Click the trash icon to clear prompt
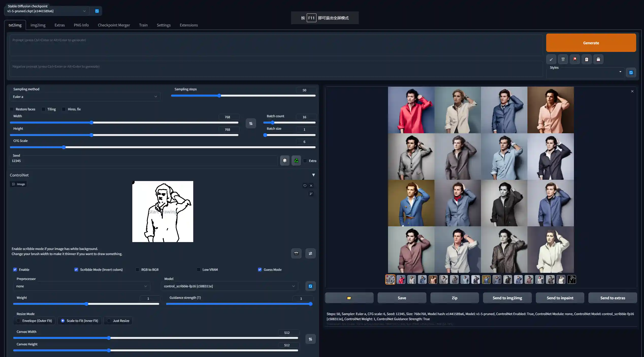The height and width of the screenshot is (357, 644). (x=563, y=59)
